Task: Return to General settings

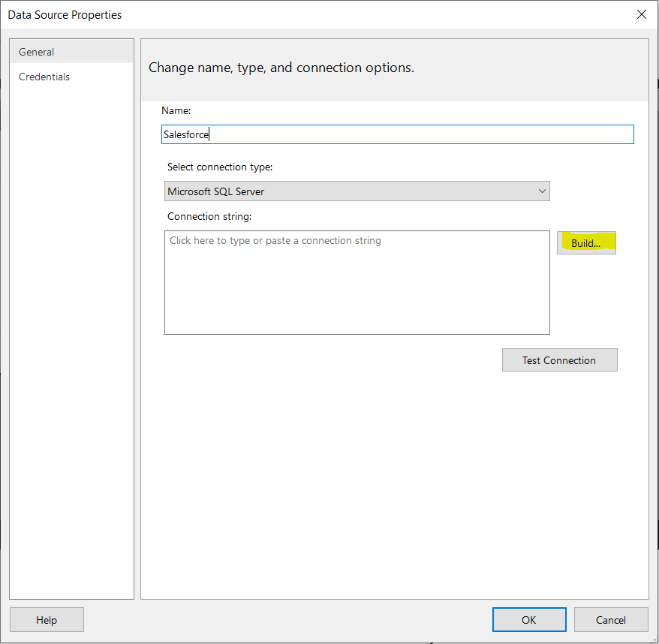Action: click(36, 52)
